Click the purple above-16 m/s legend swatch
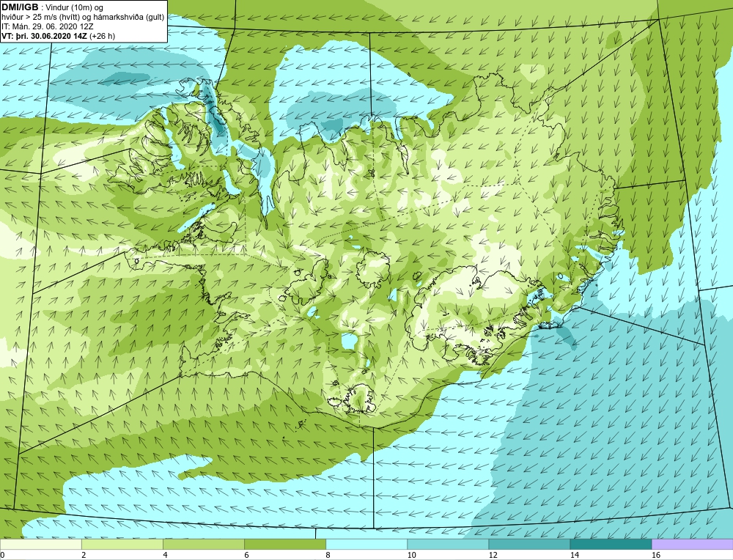Image resolution: width=733 pixels, height=560 pixels. [693, 544]
